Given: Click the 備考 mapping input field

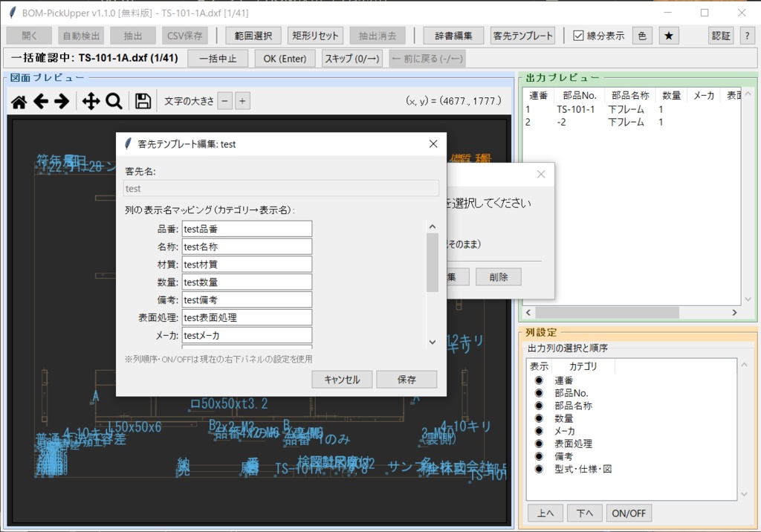Looking at the screenshot, I should 247,300.
